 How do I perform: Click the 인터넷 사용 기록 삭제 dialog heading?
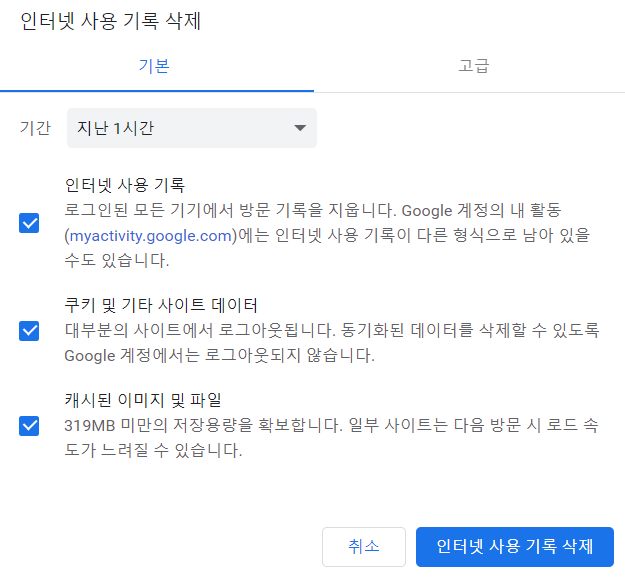tap(110, 21)
